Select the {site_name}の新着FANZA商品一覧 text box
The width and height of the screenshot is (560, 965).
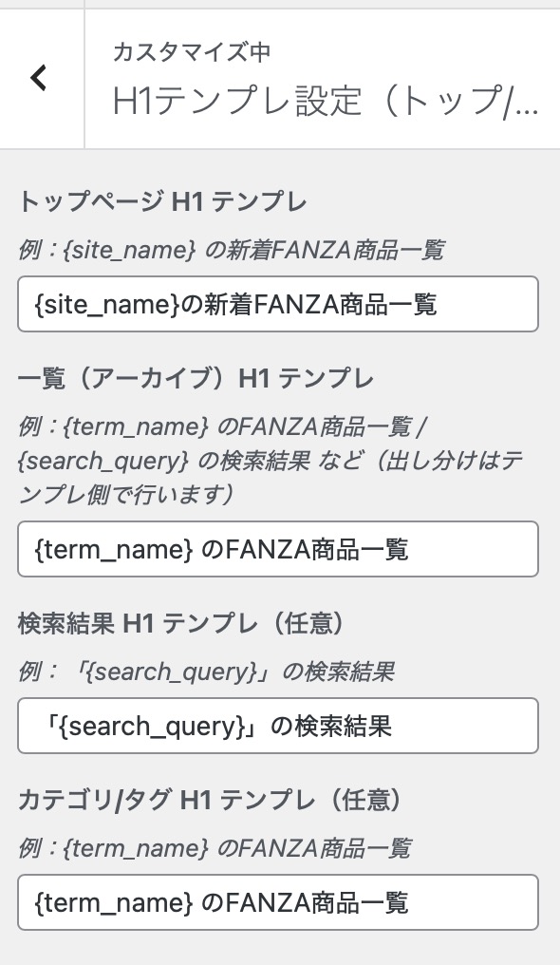point(278,304)
